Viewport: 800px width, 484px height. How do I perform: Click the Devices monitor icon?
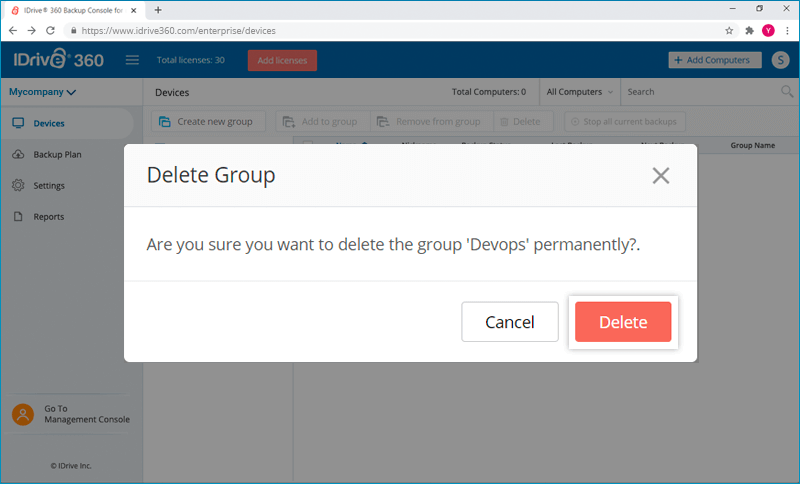(x=18, y=123)
